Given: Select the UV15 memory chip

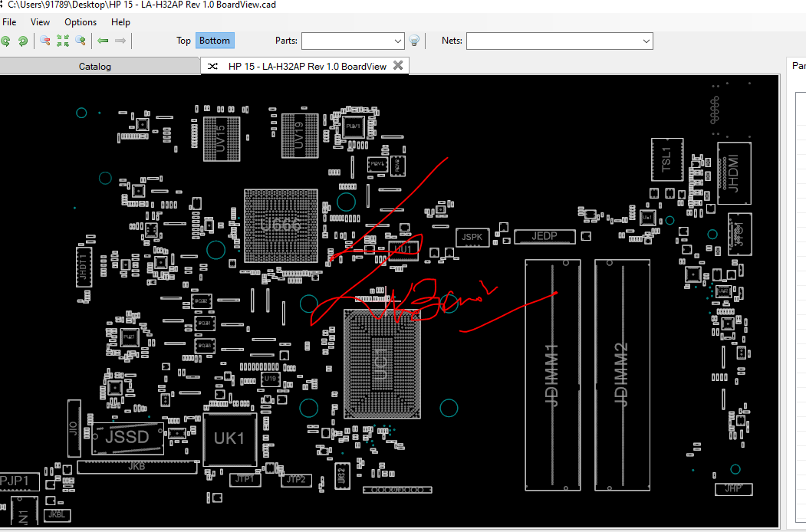Looking at the screenshot, I should pos(222,139).
